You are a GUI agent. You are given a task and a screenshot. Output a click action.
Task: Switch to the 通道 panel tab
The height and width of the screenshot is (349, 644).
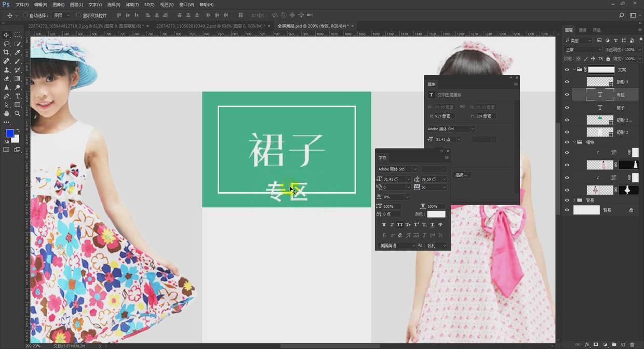coord(583,30)
